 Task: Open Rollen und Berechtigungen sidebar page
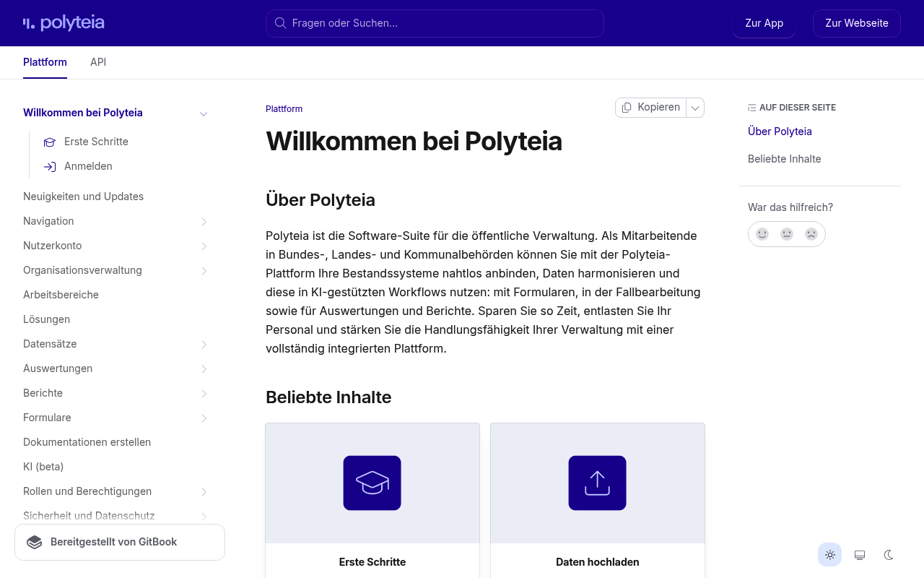pos(87,491)
